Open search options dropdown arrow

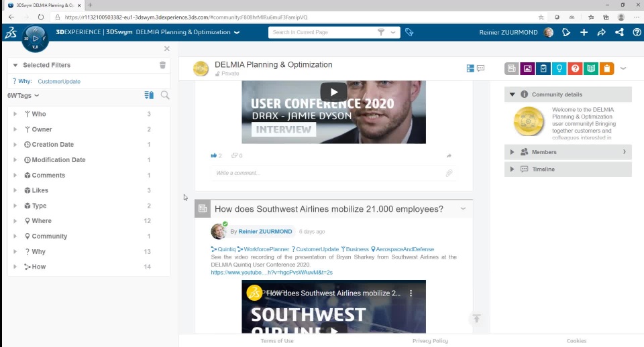[393, 32]
